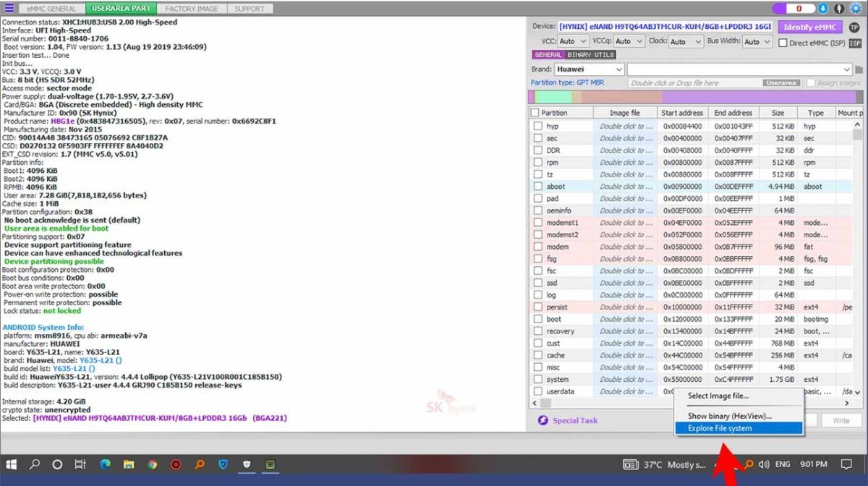Open Cortana circle on taskbar
Viewport: 868px width, 486px height.
click(x=58, y=464)
